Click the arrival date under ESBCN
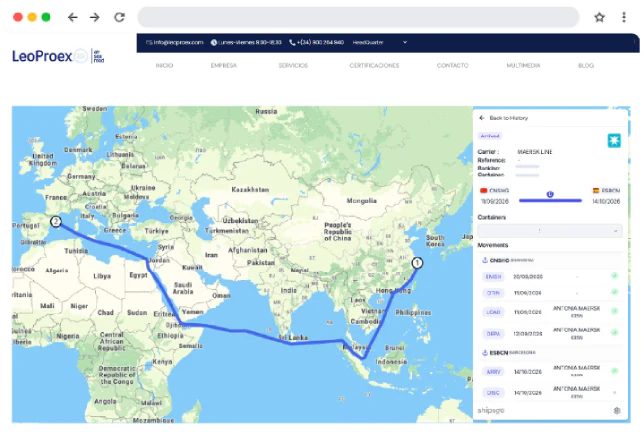644x443 pixels. tap(606, 202)
